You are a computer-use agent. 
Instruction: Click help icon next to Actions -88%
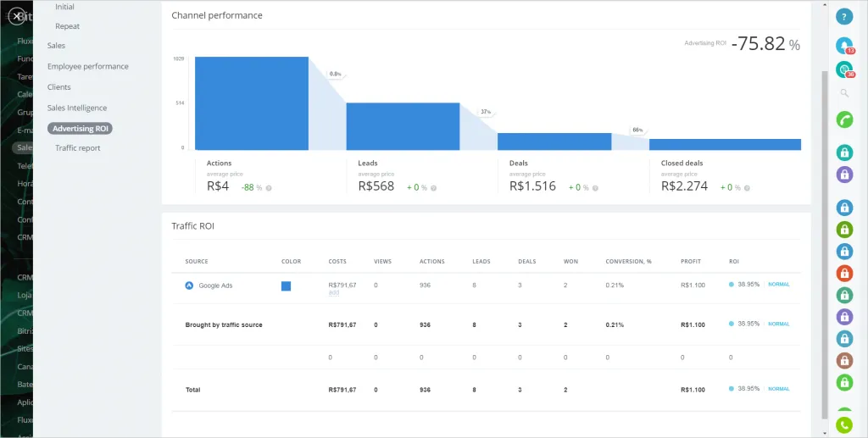point(269,188)
